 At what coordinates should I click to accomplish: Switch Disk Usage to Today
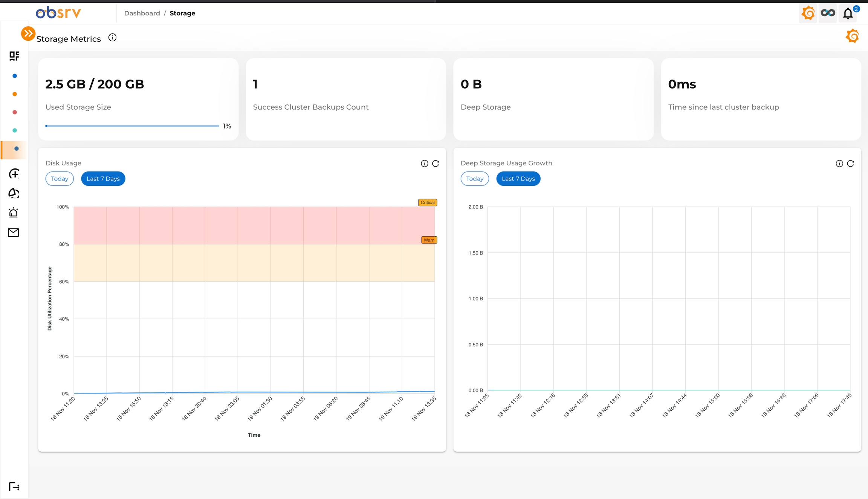pos(60,179)
